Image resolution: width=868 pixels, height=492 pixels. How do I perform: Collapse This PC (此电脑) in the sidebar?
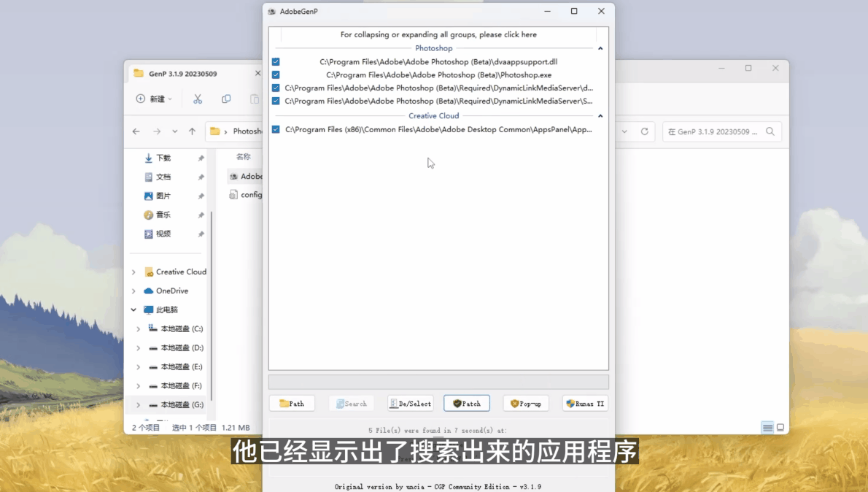[x=133, y=310]
